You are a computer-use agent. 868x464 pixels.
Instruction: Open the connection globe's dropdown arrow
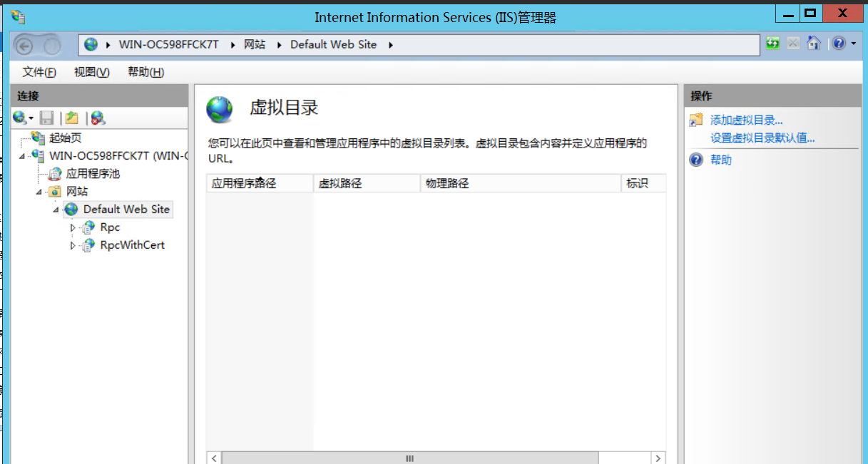pyautogui.click(x=31, y=118)
